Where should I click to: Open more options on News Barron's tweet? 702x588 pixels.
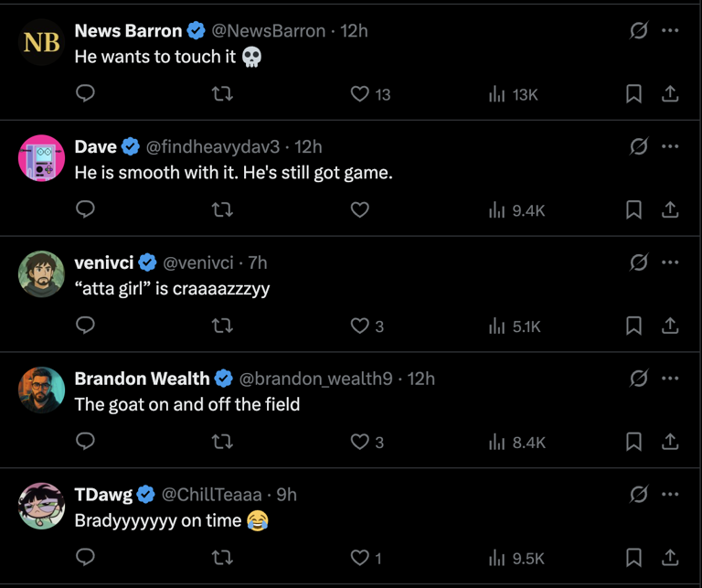[670, 31]
